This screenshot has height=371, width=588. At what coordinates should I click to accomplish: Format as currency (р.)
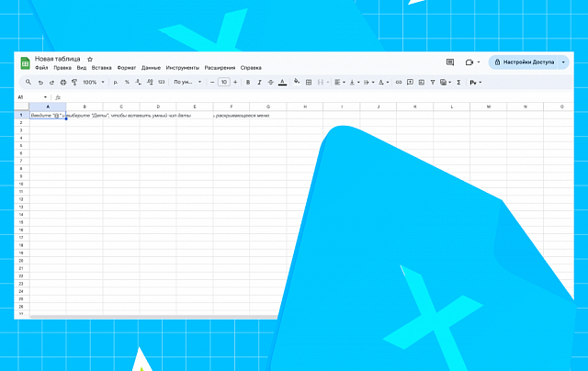(x=116, y=83)
